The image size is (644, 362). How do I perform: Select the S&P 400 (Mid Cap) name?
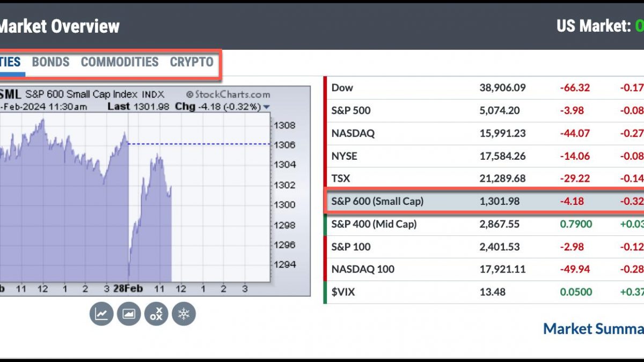click(x=374, y=224)
